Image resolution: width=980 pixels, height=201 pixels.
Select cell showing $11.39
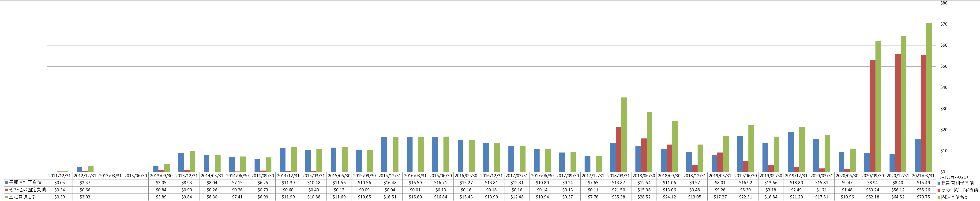point(288,183)
